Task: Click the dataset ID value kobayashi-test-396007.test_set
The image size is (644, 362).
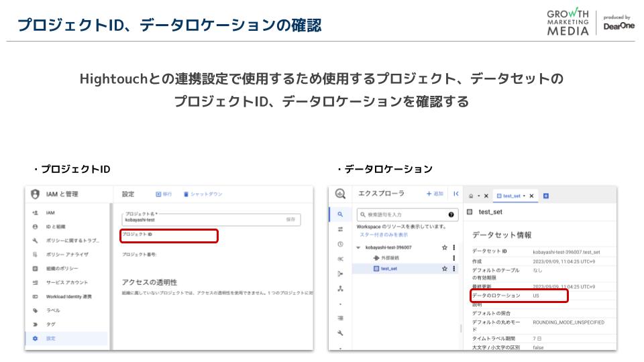Action: [x=566, y=252]
